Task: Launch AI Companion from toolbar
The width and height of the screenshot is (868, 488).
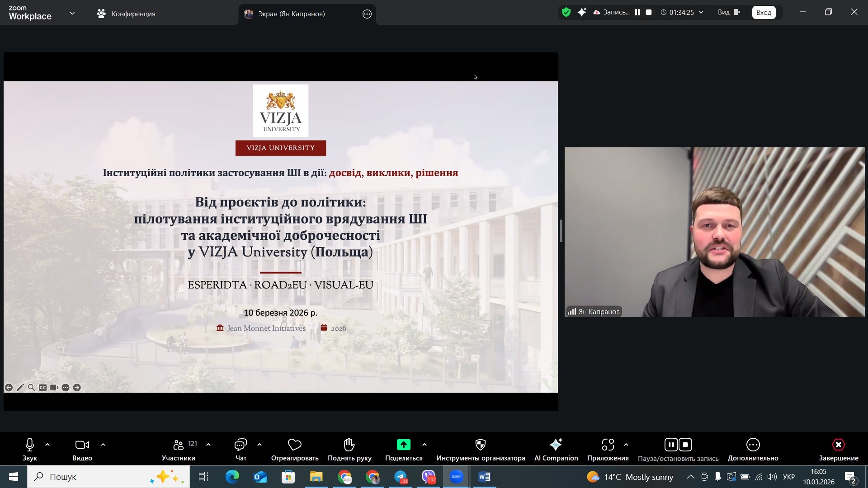Action: [556, 445]
